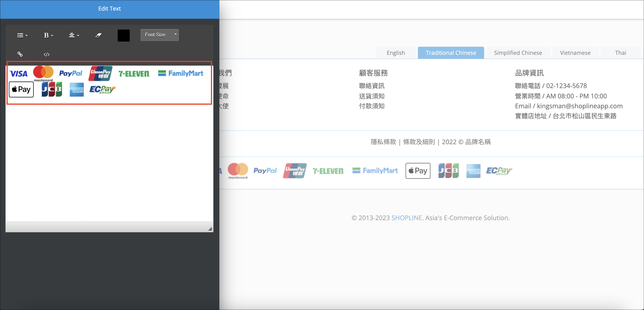This screenshot has height=310, width=644.
Task: Click the Mastercard logo in page preview
Action: point(238,171)
